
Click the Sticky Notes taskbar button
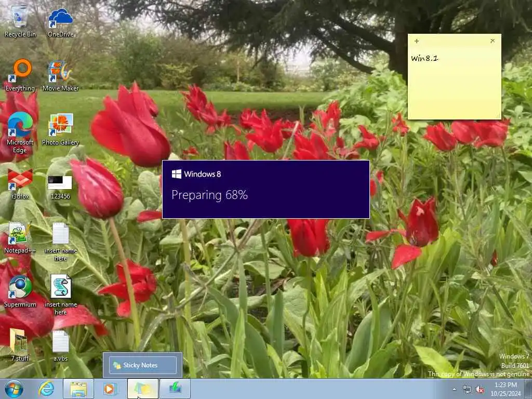click(x=142, y=389)
